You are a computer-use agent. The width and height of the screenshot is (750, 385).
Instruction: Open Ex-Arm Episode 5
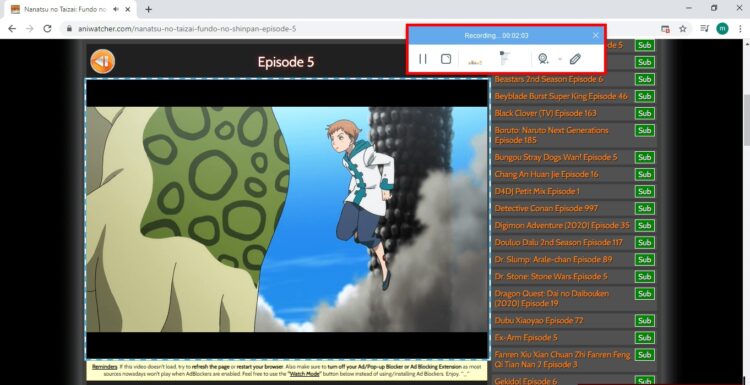click(x=526, y=338)
